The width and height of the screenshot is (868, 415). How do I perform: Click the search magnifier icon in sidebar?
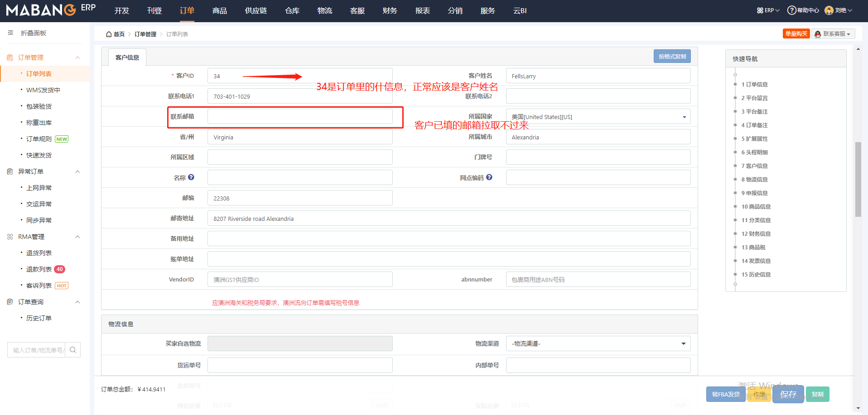(73, 350)
